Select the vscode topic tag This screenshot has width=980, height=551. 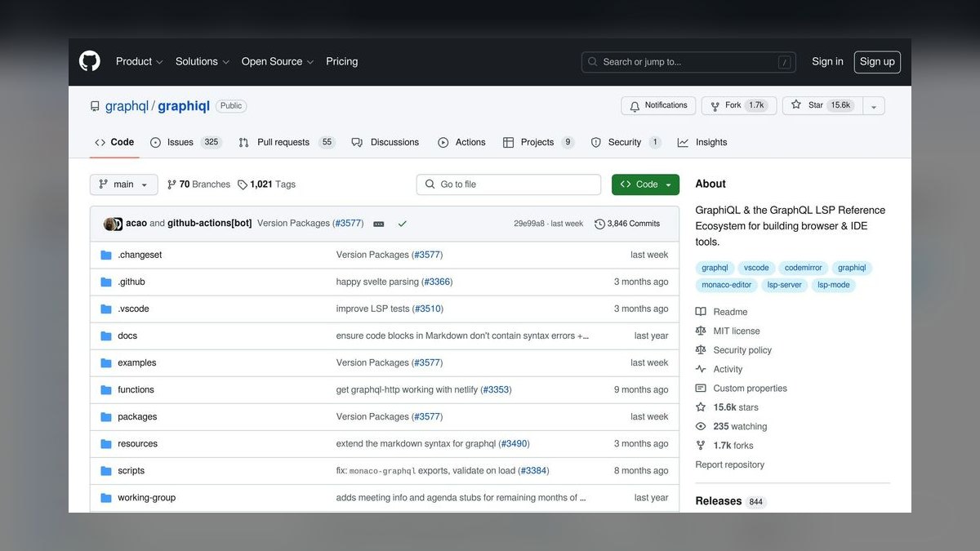[756, 268]
